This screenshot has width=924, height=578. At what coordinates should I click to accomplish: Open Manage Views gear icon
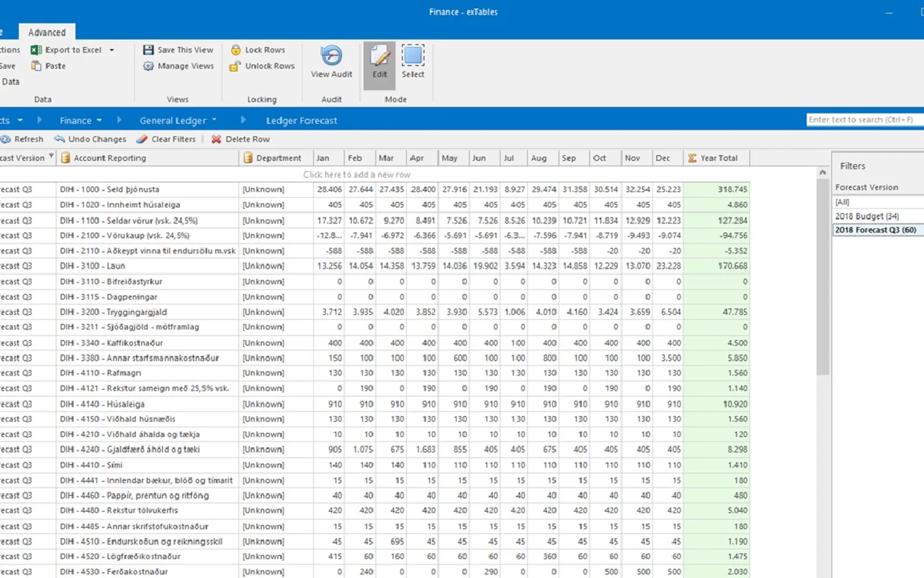[148, 66]
